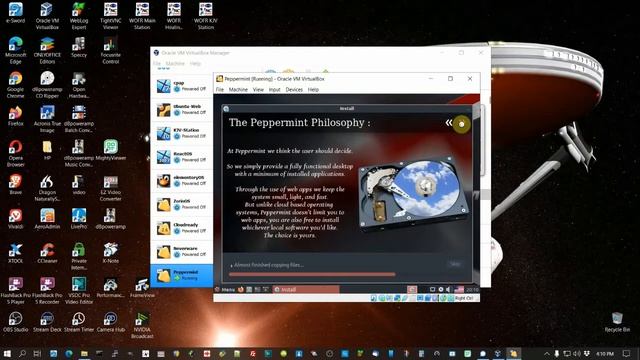Select the K7V-Station virtual machine
The image size is (640, 360).
[x=182, y=133]
